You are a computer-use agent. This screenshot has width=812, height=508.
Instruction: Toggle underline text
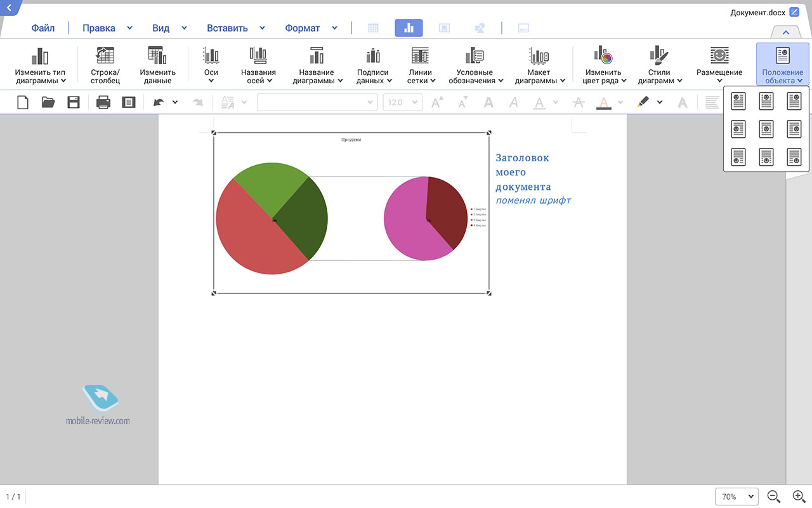[x=539, y=103]
